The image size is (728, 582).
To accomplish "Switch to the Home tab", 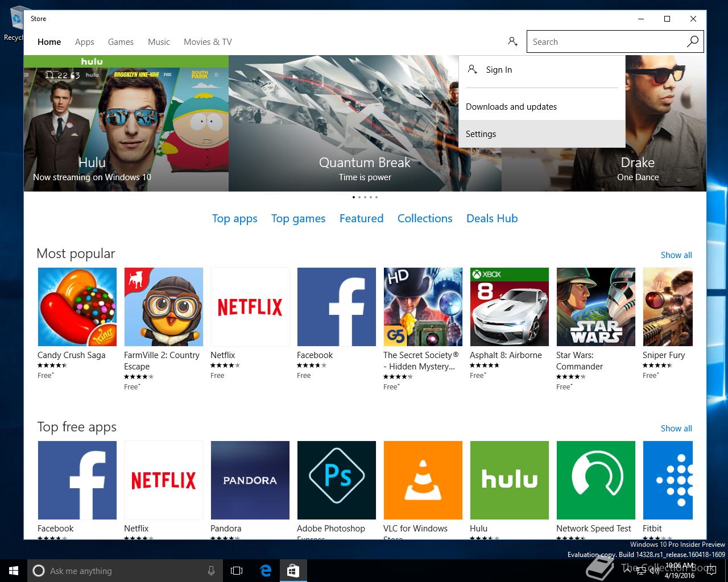I will tap(49, 41).
